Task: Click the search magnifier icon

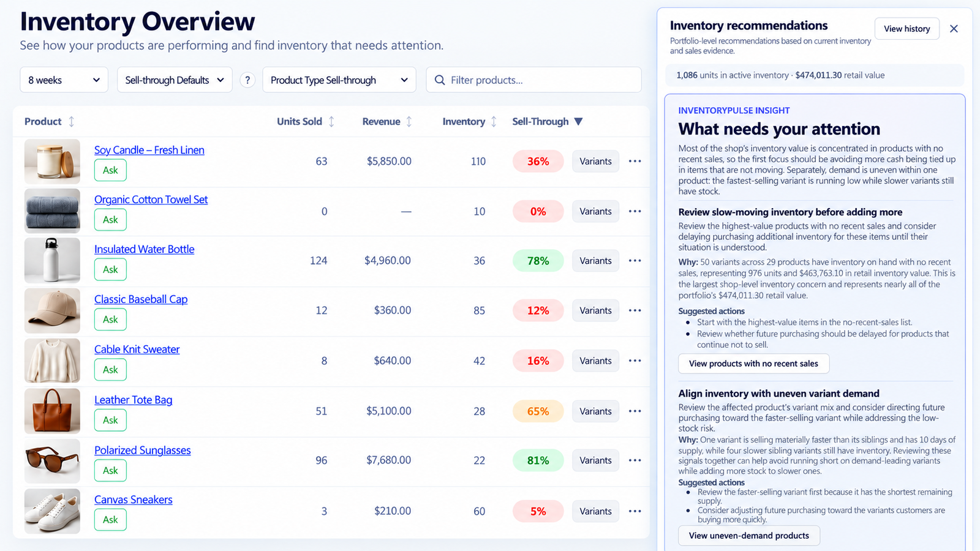Action: (440, 80)
